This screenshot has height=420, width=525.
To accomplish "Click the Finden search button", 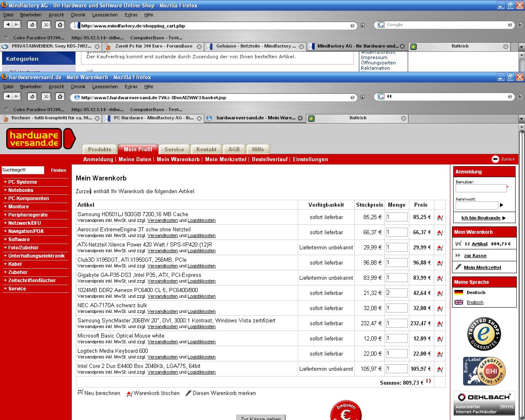I will coord(58,170).
